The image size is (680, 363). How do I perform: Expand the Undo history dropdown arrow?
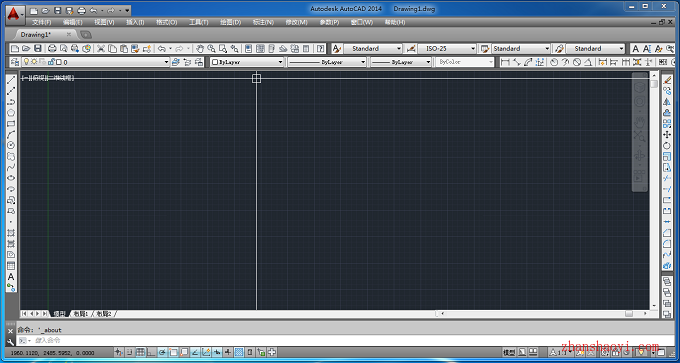170,49
